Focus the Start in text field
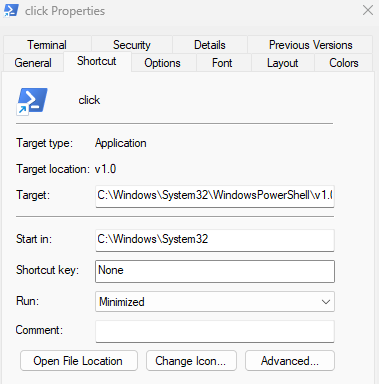Image resolution: width=379 pixels, height=384 pixels. (215, 240)
